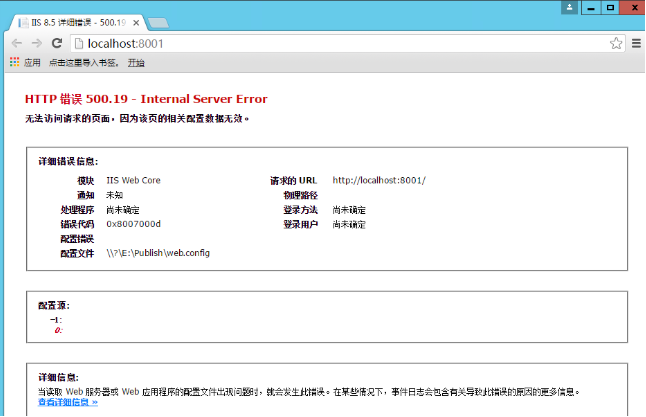Viewport: 646px width, 417px height.
Task: Bookmark this page with the star icon
Action: 616,43
